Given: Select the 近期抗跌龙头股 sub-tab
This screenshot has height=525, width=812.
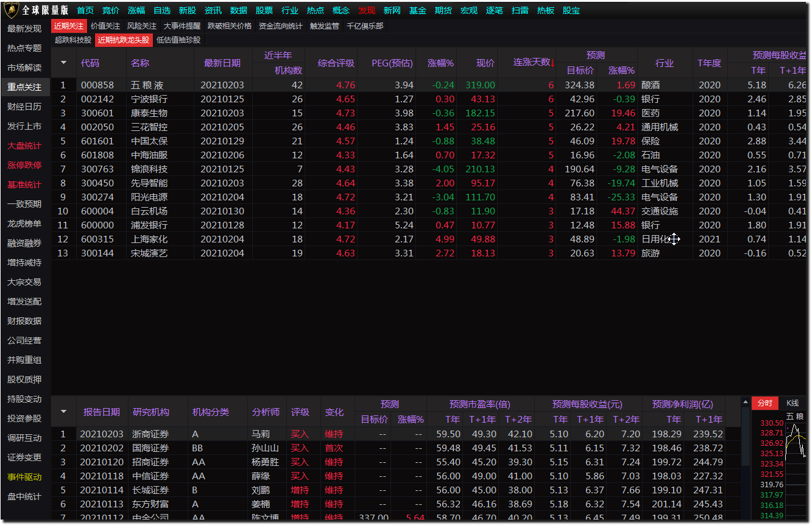Looking at the screenshot, I should [x=124, y=40].
